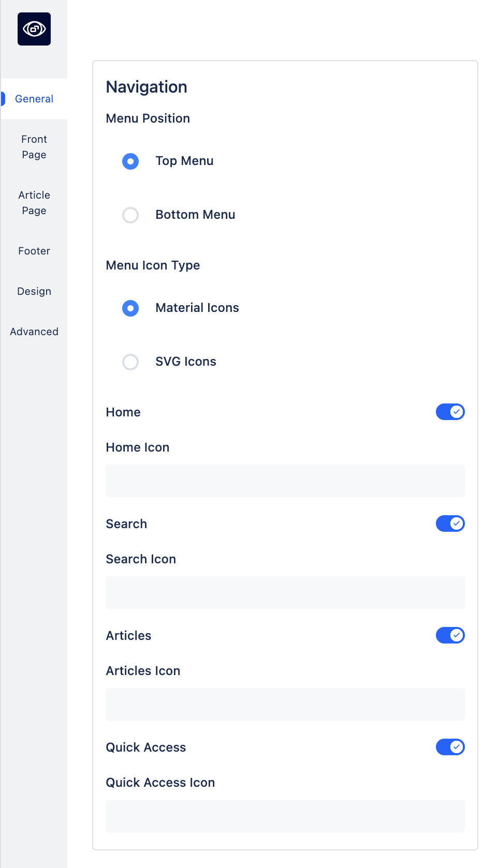Disable the Search toggle

point(450,523)
